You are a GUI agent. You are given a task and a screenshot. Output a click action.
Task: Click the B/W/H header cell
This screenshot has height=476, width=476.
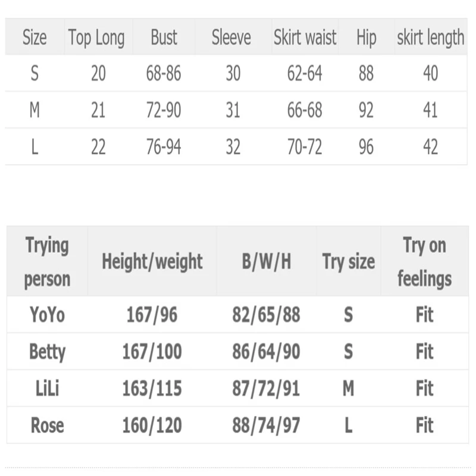pos(266,262)
